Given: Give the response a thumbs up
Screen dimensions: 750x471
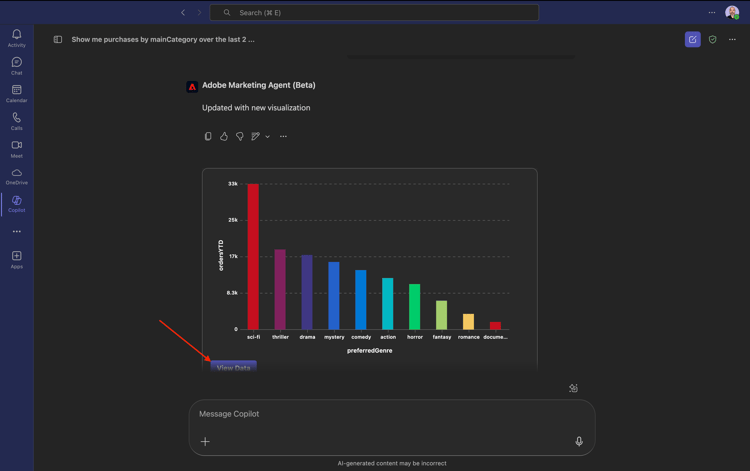Looking at the screenshot, I should 224,136.
